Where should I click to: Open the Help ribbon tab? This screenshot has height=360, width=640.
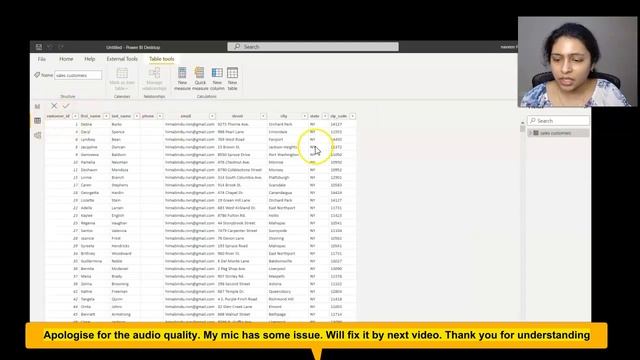[x=90, y=59]
